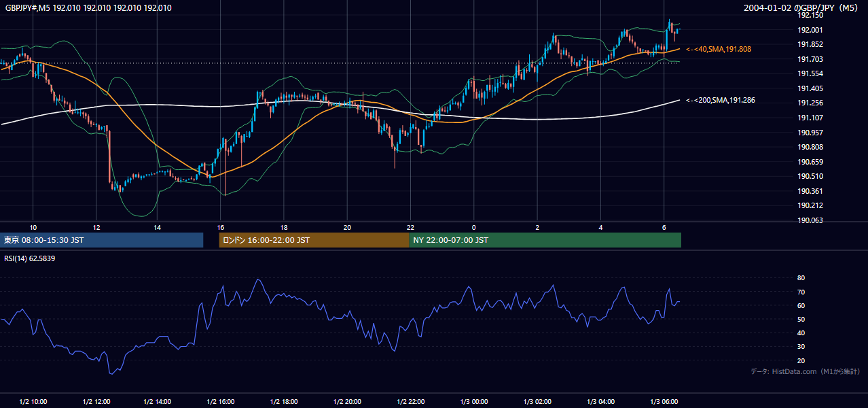This screenshot has width=868, height=408.
Task: Click price axis value 191.852
Action: tap(810, 44)
